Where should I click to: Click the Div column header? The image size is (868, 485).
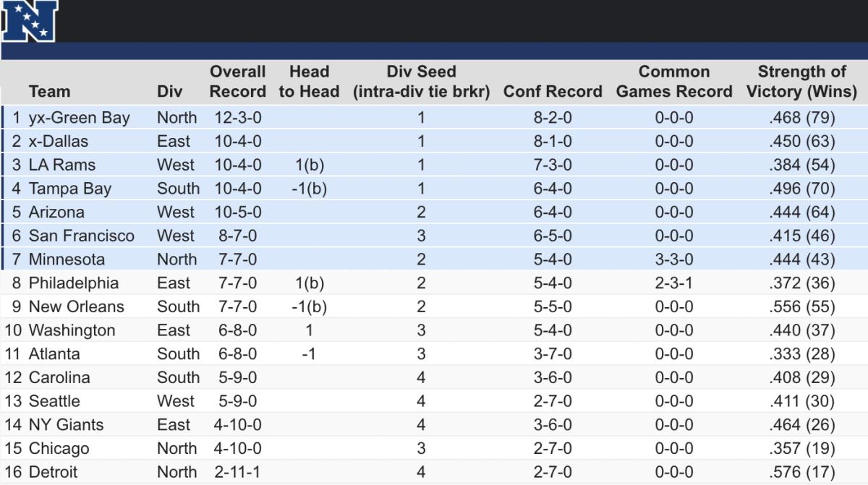(169, 92)
